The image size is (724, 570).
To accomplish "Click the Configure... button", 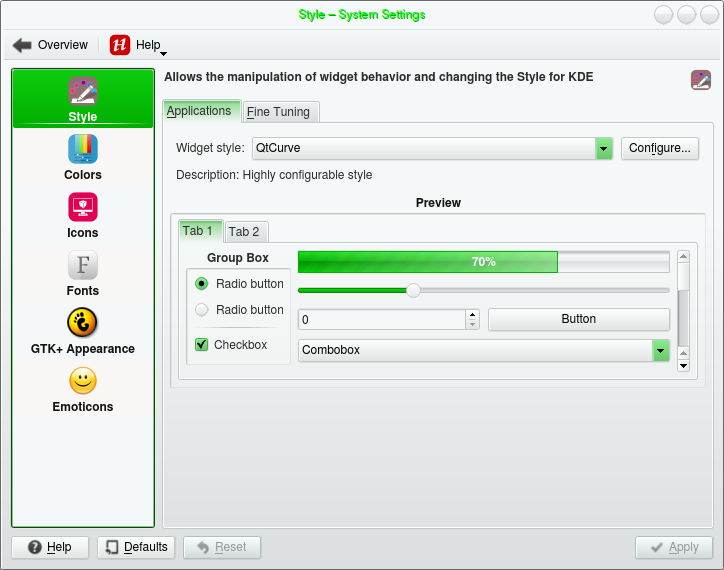I will [660, 148].
